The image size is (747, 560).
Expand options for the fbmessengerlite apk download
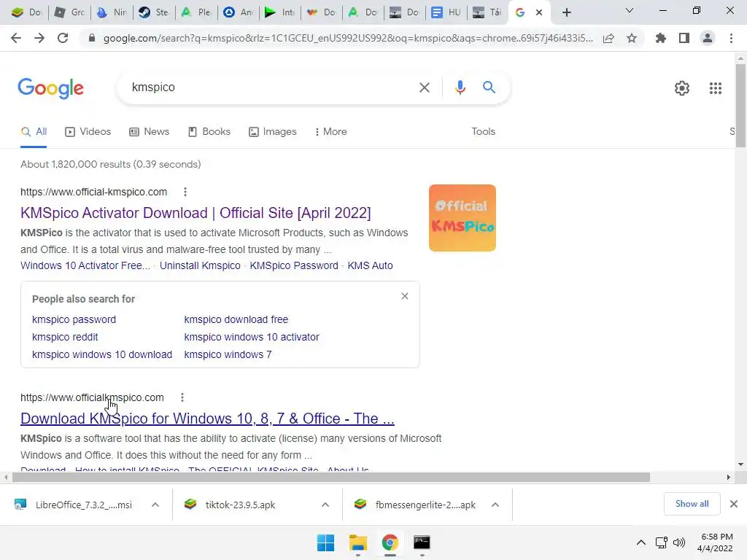click(x=495, y=505)
